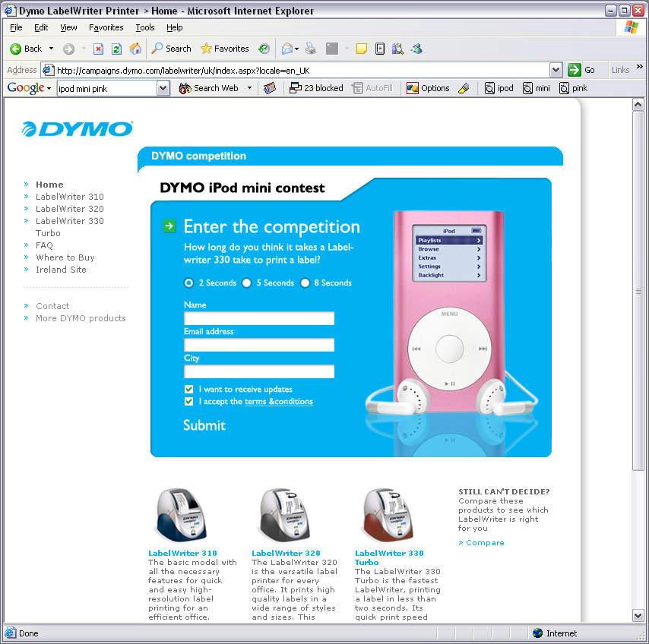Click the 23 blocked popup icon

[316, 88]
